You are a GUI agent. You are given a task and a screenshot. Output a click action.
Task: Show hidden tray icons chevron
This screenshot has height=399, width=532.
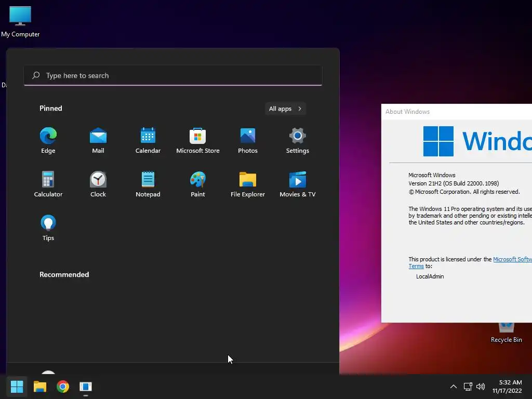click(453, 387)
